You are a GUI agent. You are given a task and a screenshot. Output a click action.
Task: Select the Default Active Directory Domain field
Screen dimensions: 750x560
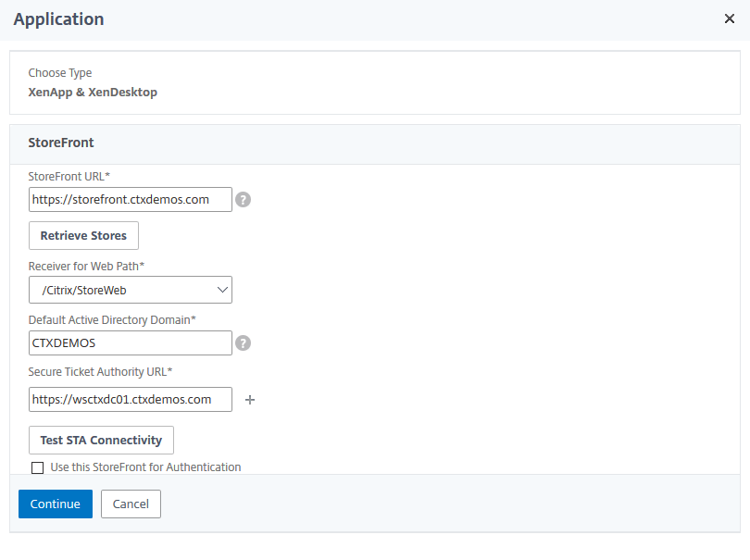click(x=130, y=342)
